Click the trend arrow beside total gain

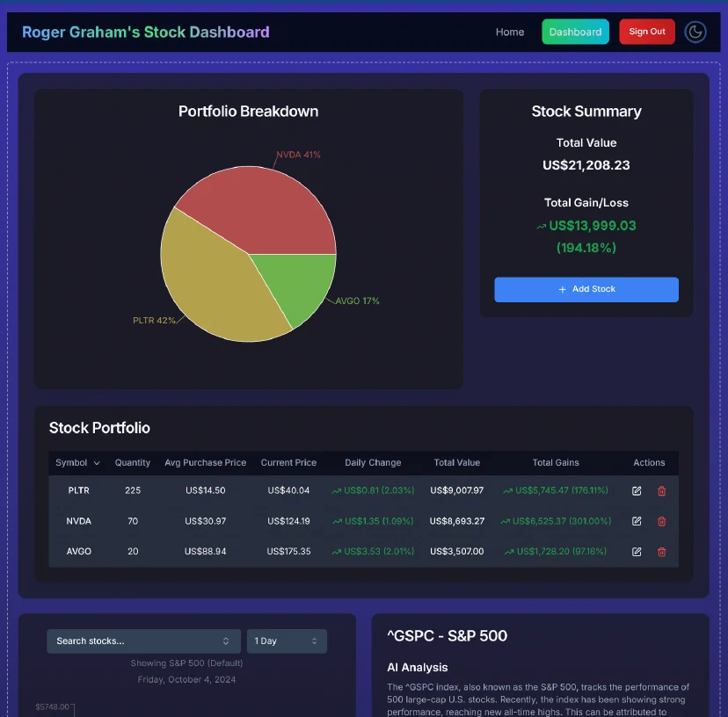pyautogui.click(x=541, y=227)
